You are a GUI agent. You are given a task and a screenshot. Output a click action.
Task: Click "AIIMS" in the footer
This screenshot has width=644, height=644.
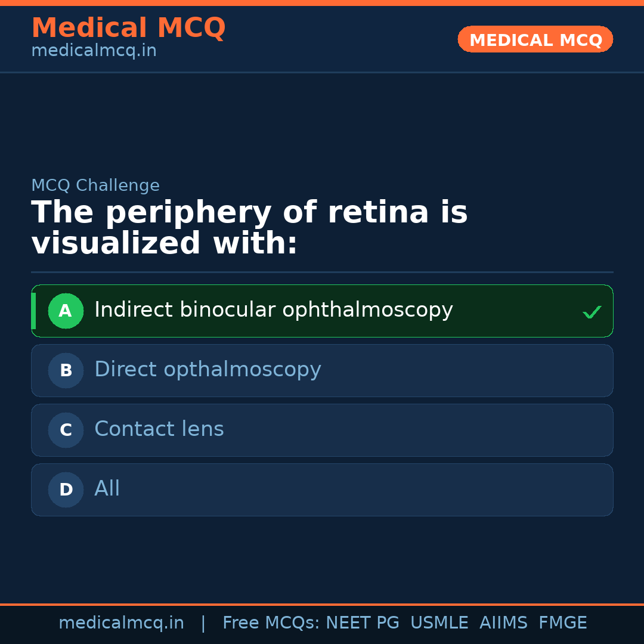[503, 623]
